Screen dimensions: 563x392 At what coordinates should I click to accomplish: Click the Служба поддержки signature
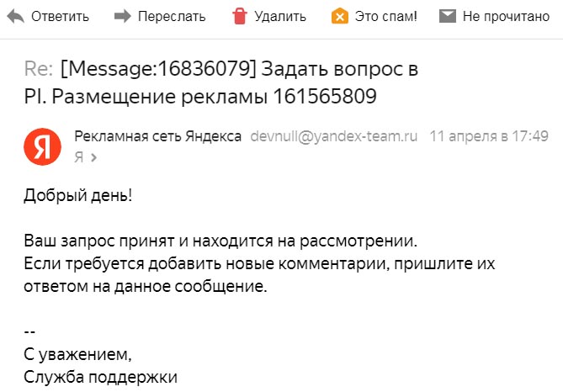tap(100, 378)
